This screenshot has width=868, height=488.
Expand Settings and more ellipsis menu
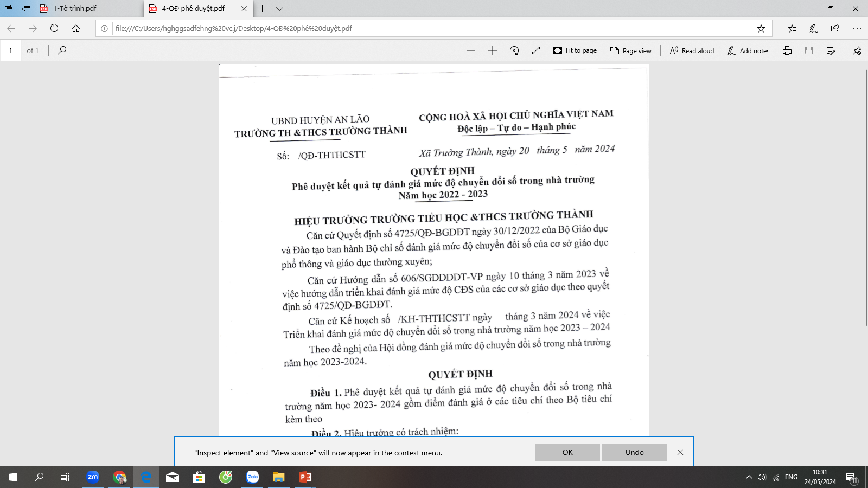(857, 28)
